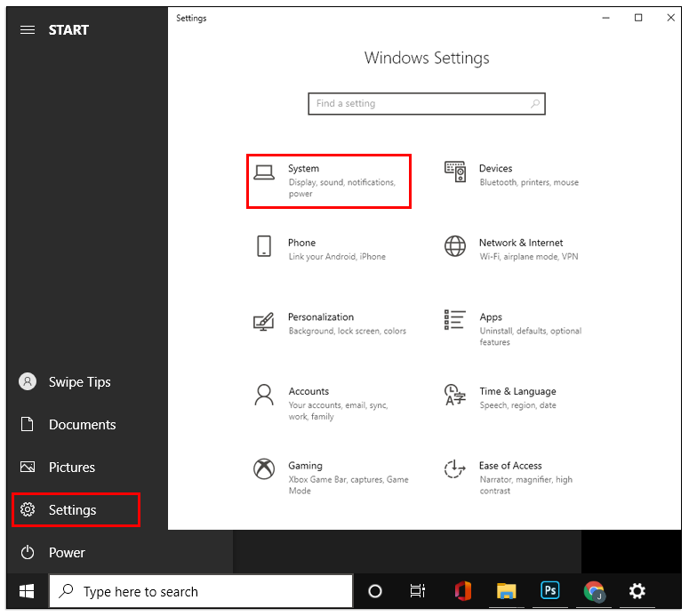Open Task View on the taskbar

click(x=418, y=591)
